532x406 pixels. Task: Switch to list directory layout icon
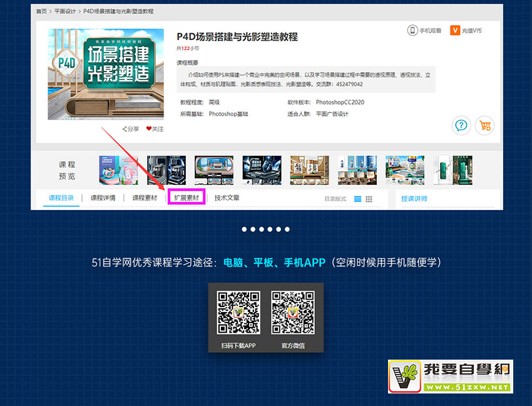[358, 199]
